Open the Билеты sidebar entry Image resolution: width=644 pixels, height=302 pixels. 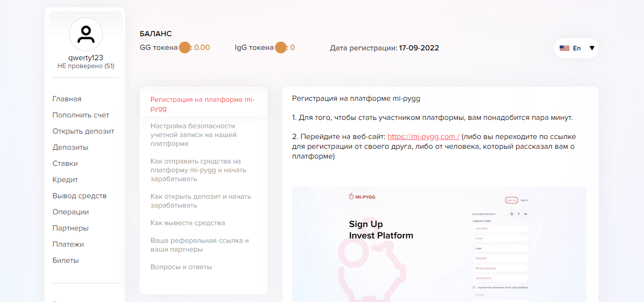click(66, 260)
